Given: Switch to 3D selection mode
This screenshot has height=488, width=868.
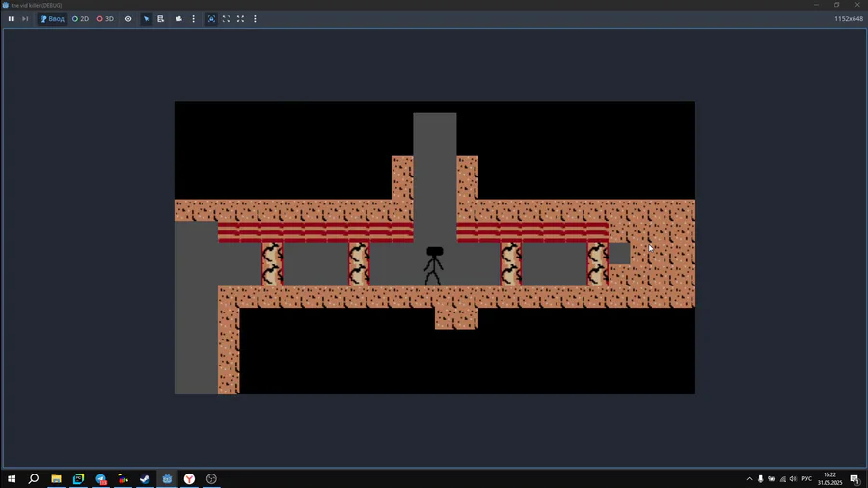Looking at the screenshot, I should [105, 19].
